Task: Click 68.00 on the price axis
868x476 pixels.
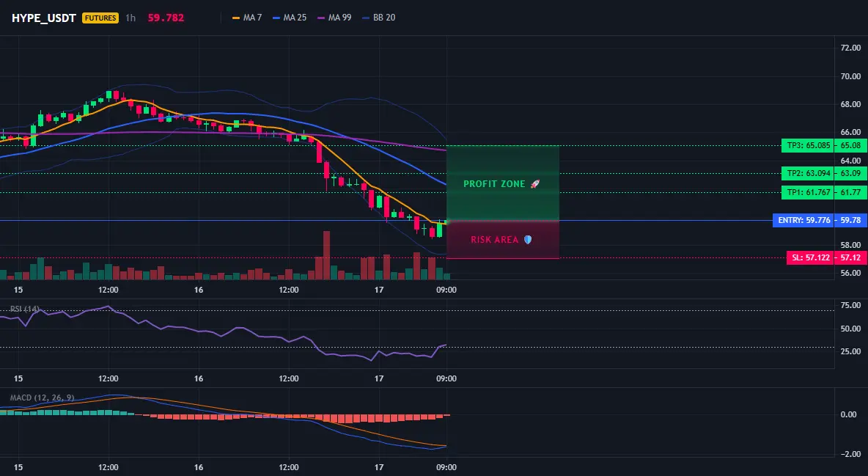Action: click(x=850, y=104)
